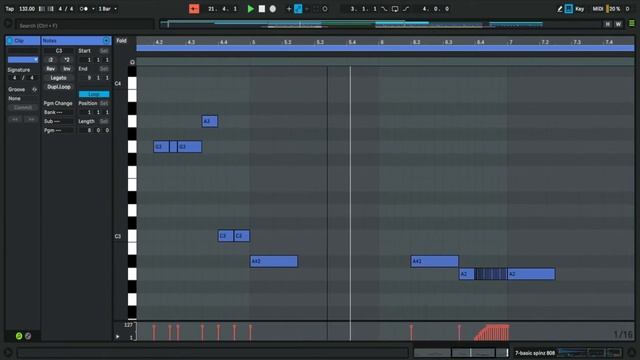This screenshot has width=640, height=360.
Task: Open the Pgm program chooser
Action: click(x=59, y=130)
